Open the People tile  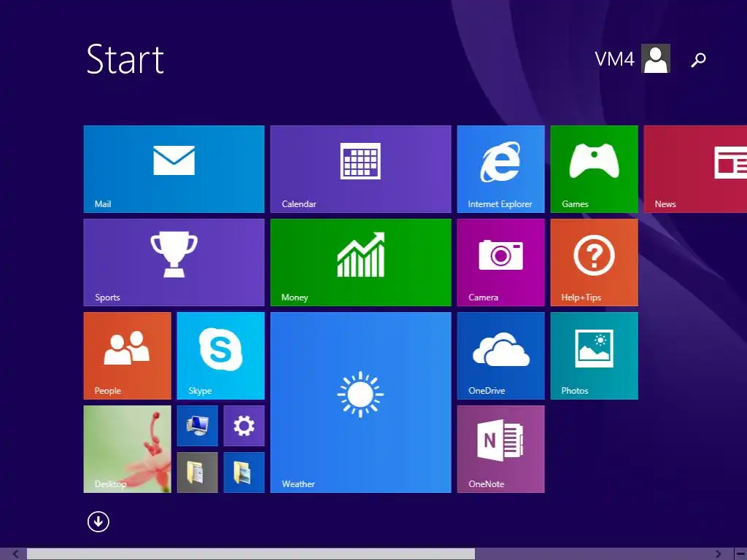click(x=127, y=356)
